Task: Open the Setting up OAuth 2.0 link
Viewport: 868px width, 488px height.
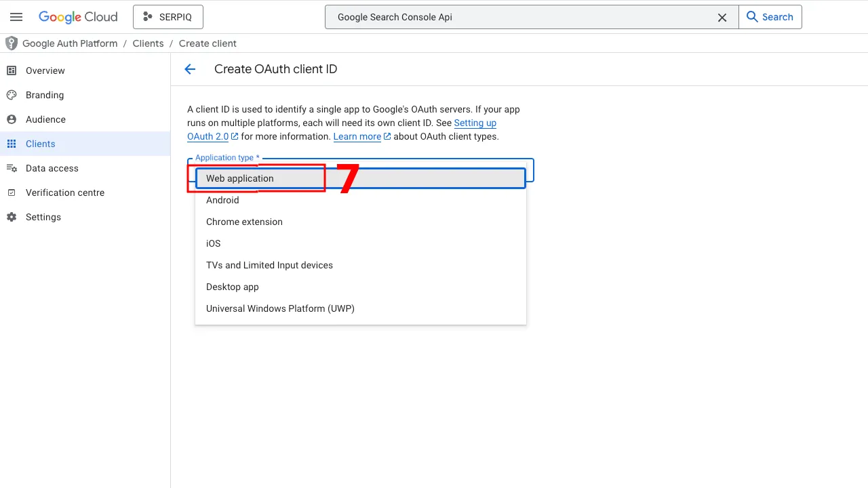Action: pyautogui.click(x=475, y=123)
